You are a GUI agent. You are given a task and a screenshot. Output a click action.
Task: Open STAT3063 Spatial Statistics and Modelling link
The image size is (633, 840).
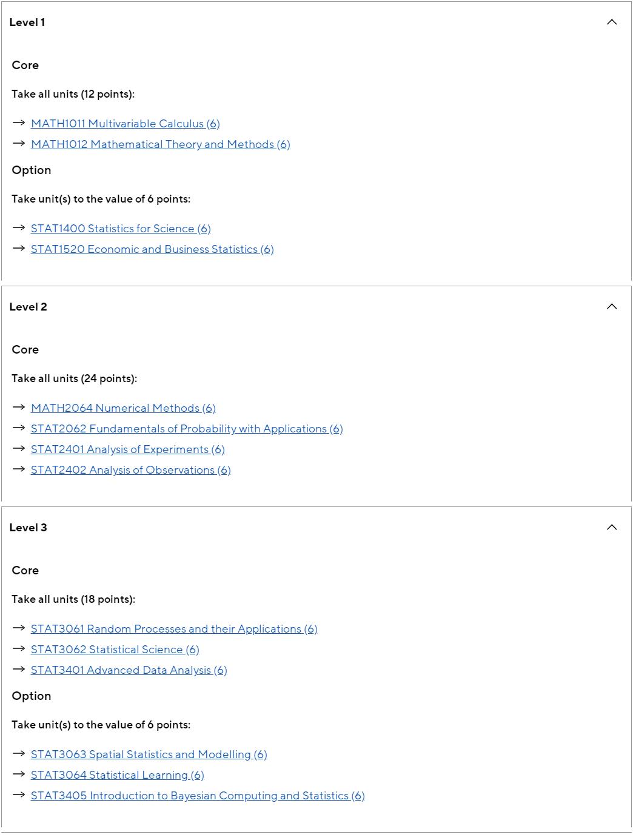[149, 754]
